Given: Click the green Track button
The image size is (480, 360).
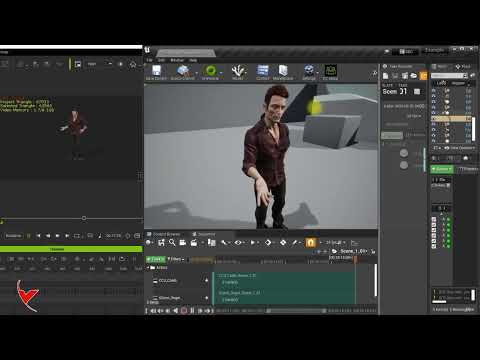Looking at the screenshot, I should point(156,259).
